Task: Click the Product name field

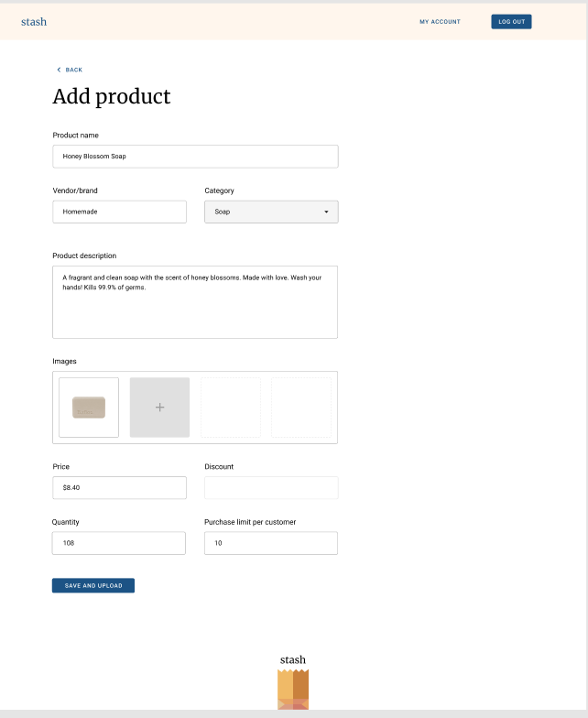Action: coord(196,156)
